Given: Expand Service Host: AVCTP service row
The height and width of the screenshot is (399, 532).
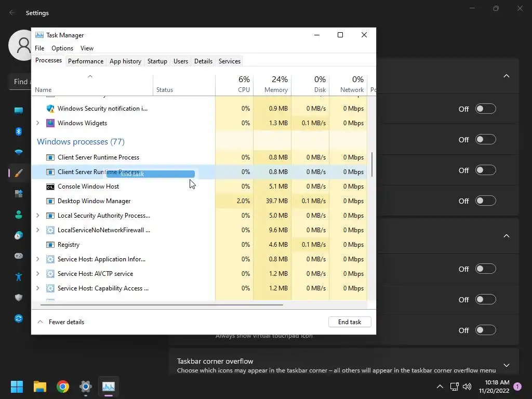Looking at the screenshot, I should pyautogui.click(x=37, y=274).
